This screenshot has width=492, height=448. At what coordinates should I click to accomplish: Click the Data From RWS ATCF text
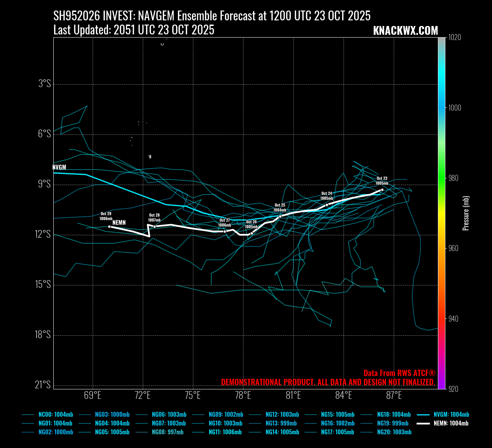click(399, 373)
